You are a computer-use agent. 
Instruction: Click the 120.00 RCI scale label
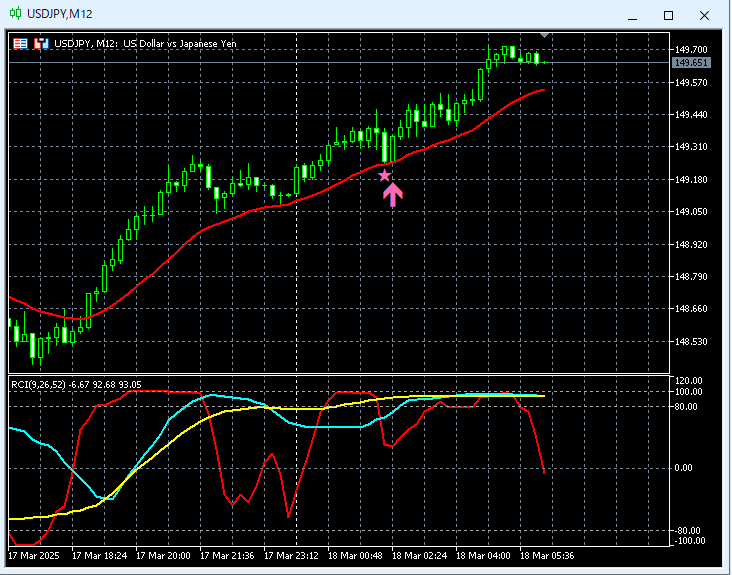(x=689, y=381)
